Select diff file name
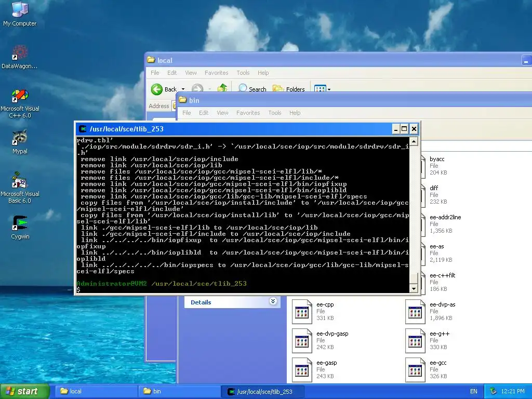This screenshot has height=399, width=532. pyautogui.click(x=434, y=188)
